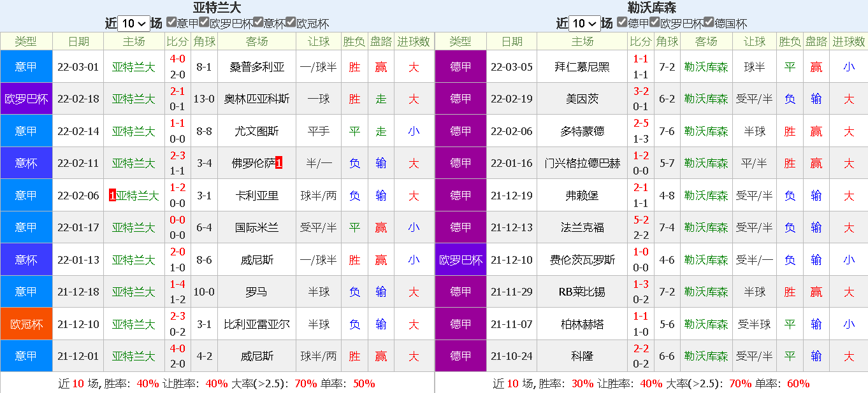868x393 pixels.
Task: Toggle the 欧冠杯 competition checkbox
Action: point(291,22)
